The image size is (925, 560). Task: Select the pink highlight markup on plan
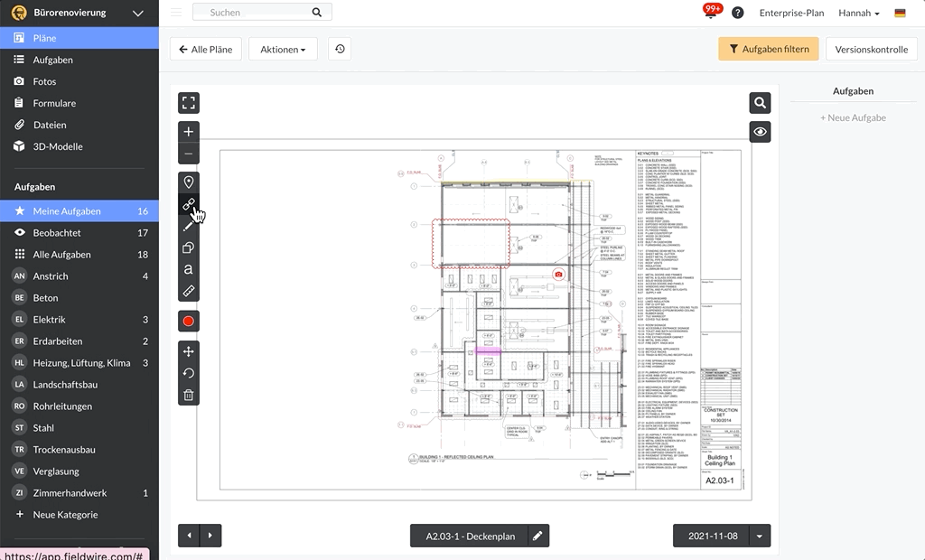tap(488, 351)
